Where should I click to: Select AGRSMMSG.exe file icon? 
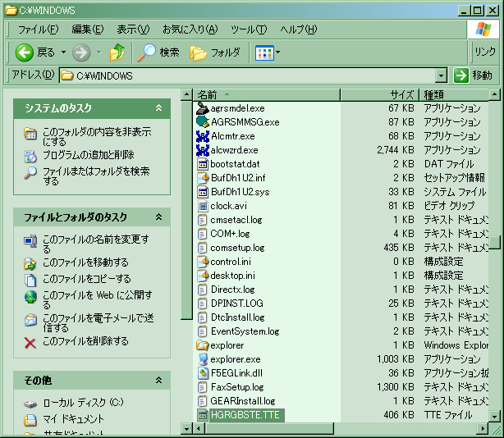point(203,122)
